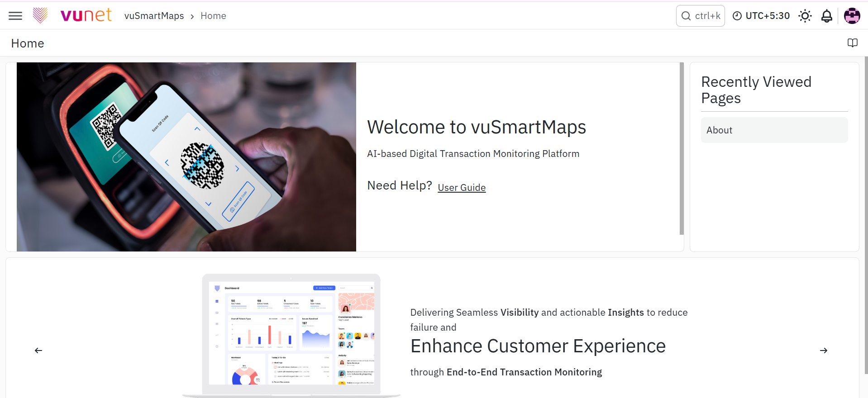Viewport: 868px width, 398px height.
Task: Open the User Guide link
Action: (462, 187)
